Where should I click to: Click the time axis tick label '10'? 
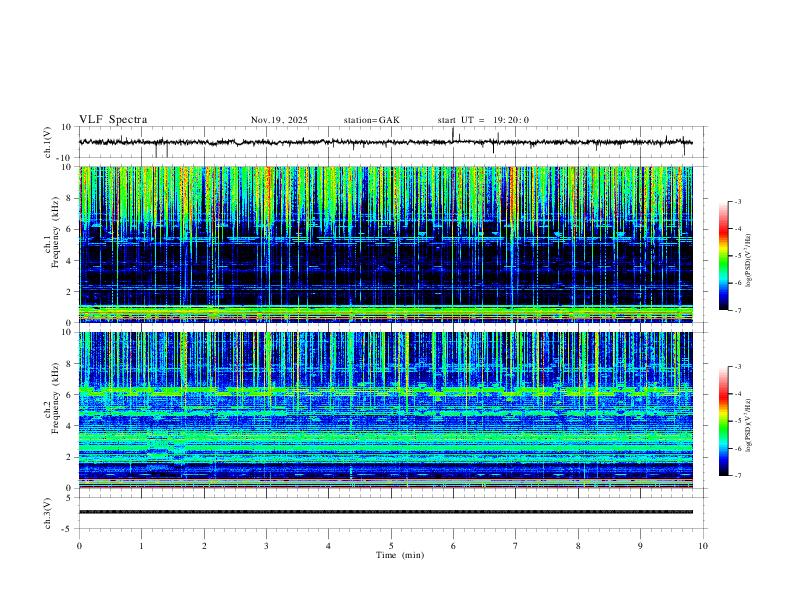[703, 546]
